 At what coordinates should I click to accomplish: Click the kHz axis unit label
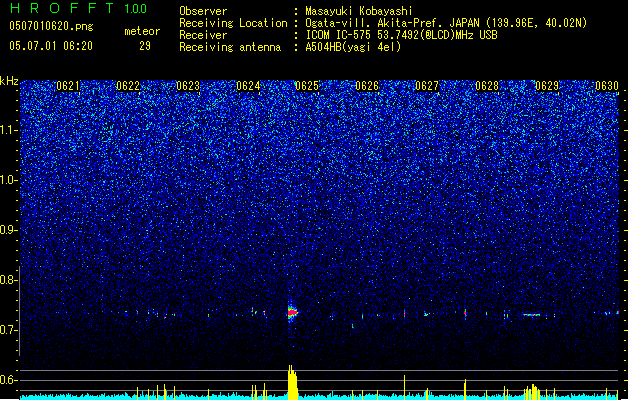pyautogui.click(x=9, y=81)
